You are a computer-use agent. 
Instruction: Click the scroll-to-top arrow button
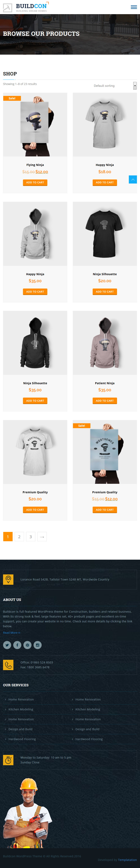pyautogui.click(x=133, y=180)
